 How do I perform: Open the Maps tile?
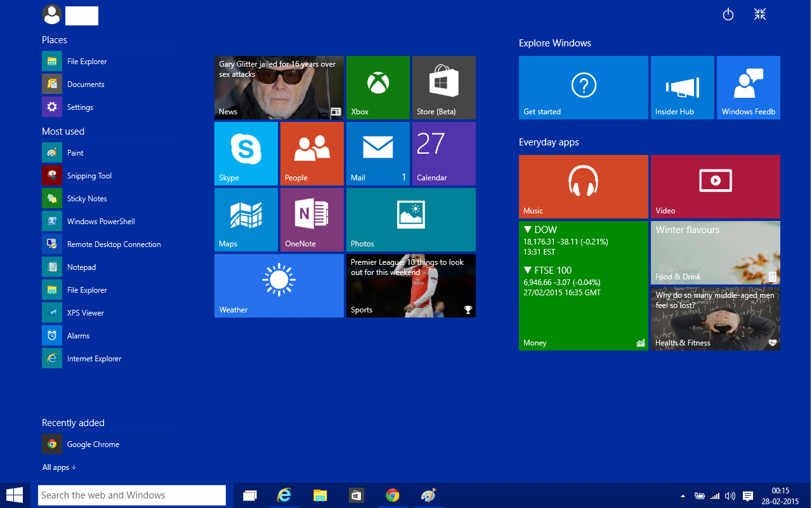click(246, 220)
